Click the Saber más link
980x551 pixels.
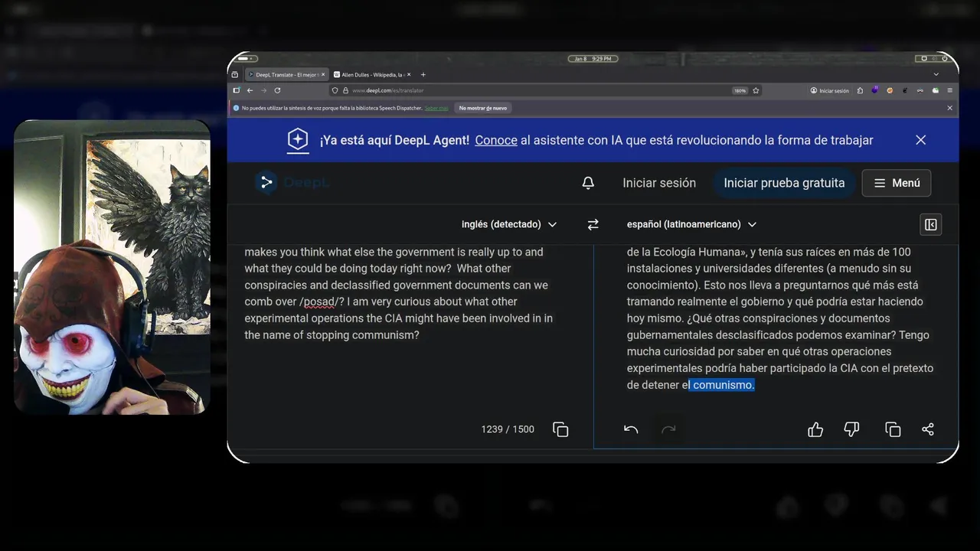coord(436,108)
